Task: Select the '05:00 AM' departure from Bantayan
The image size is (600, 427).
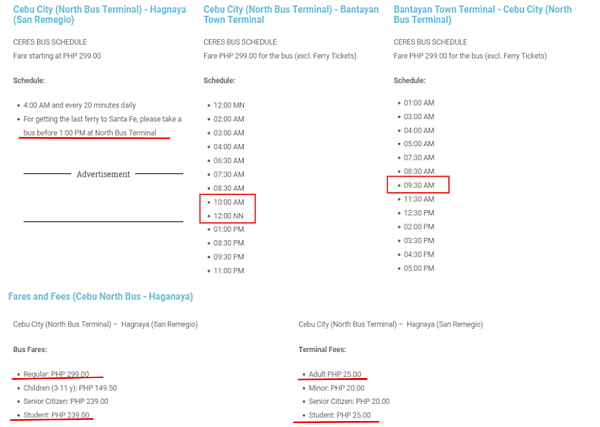Action: (x=419, y=144)
